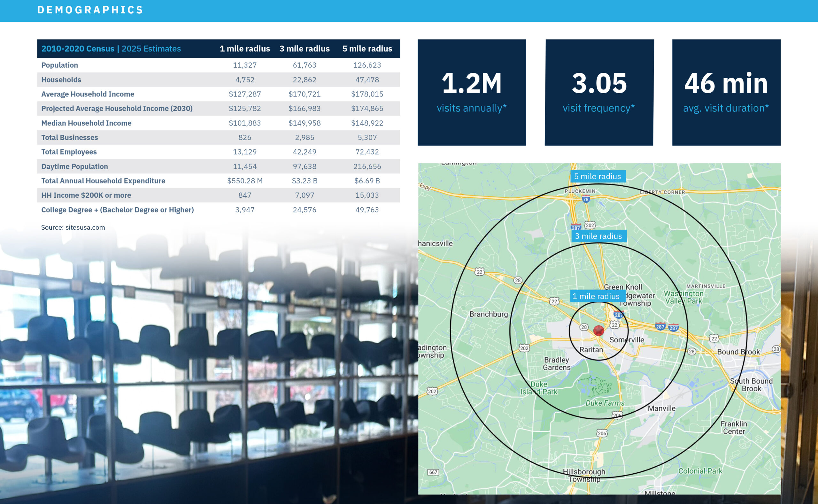Viewport: 818px width, 504px height.
Task: Click the Population row label
Action: click(x=60, y=65)
